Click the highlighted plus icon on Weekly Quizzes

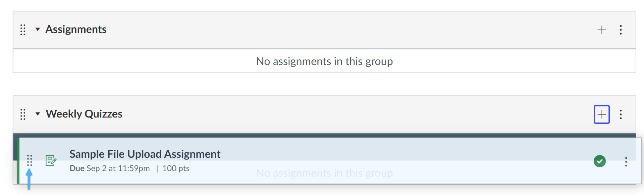pyautogui.click(x=602, y=114)
